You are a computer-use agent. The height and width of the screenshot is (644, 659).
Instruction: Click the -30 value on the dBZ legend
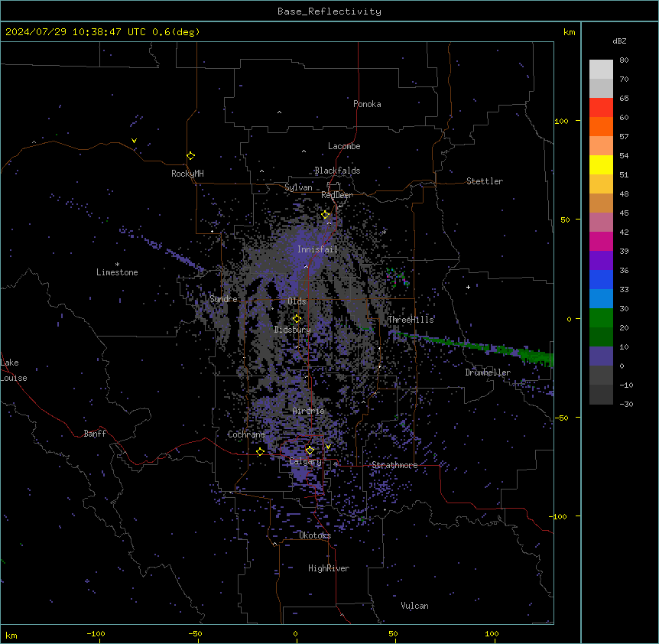[626, 404]
